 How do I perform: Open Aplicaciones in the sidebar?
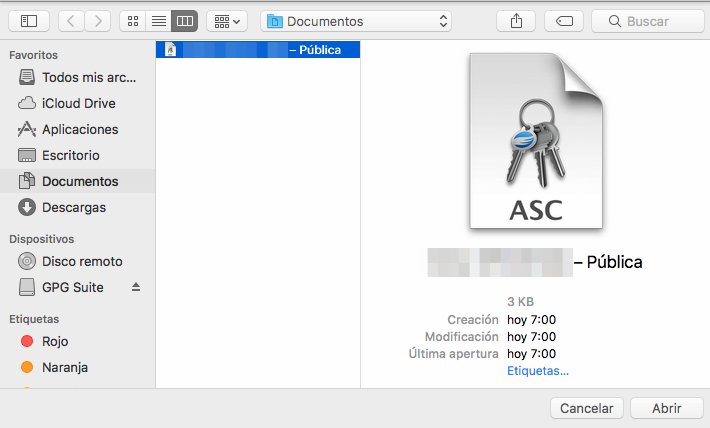[x=77, y=130]
